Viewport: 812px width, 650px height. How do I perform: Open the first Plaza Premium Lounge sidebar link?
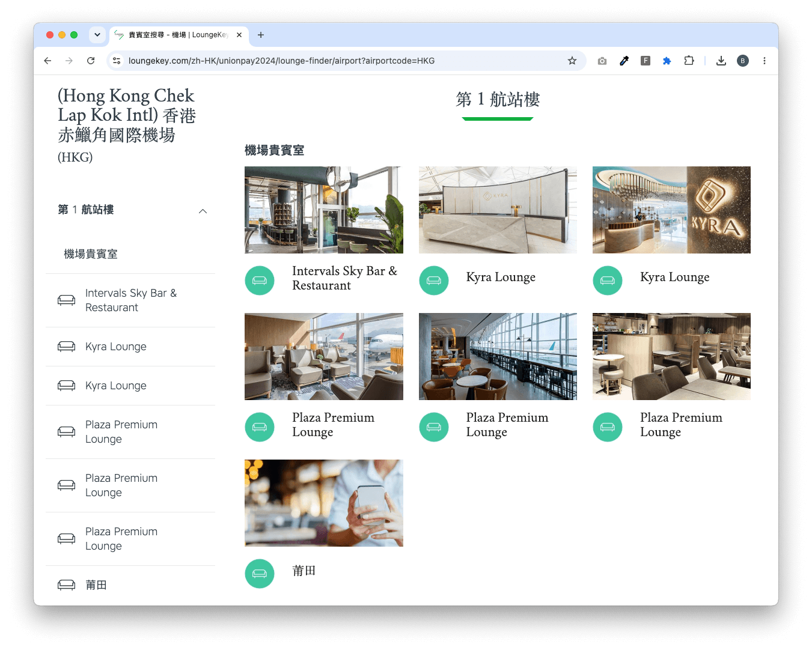click(x=121, y=432)
